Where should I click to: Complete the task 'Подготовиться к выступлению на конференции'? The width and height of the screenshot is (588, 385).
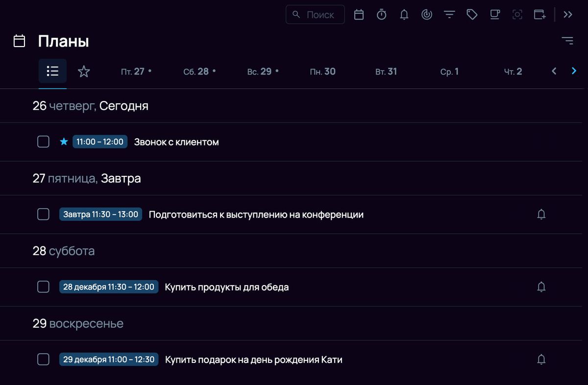click(x=43, y=214)
